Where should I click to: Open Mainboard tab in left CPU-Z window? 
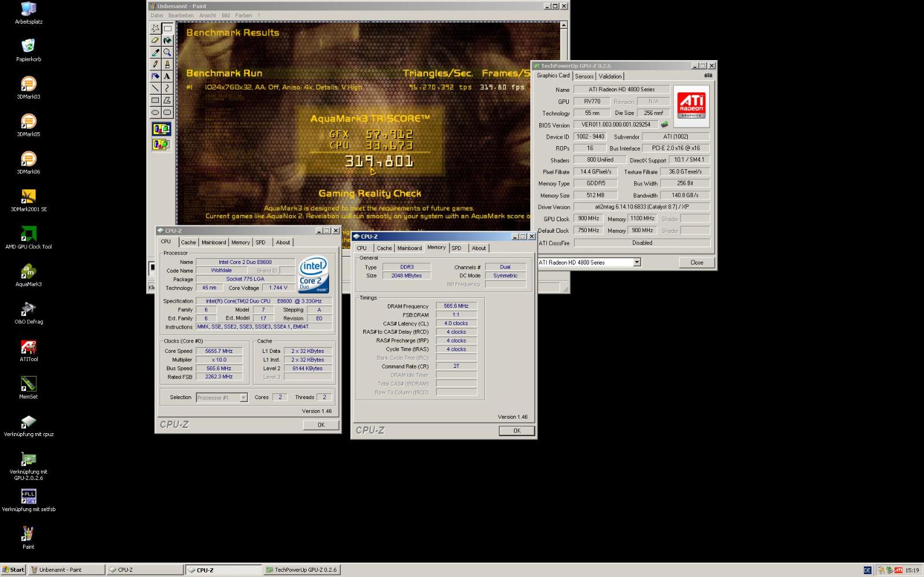pos(214,243)
